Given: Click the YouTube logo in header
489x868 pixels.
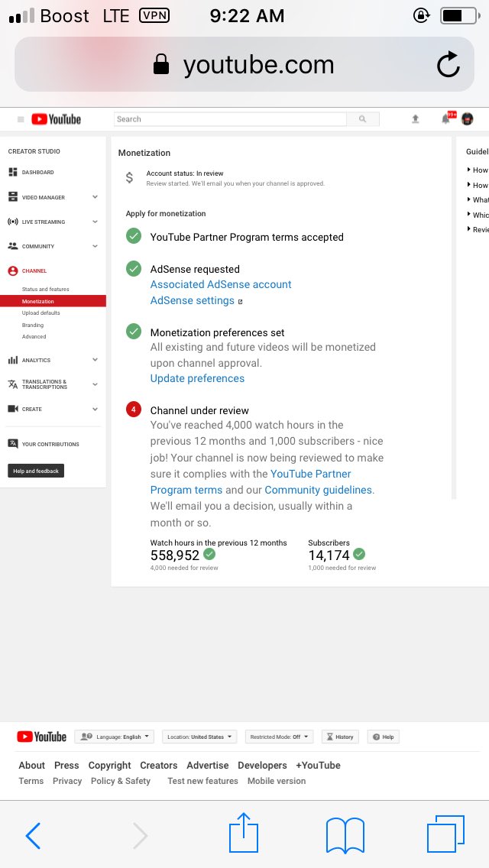Looking at the screenshot, I should pyautogui.click(x=56, y=119).
